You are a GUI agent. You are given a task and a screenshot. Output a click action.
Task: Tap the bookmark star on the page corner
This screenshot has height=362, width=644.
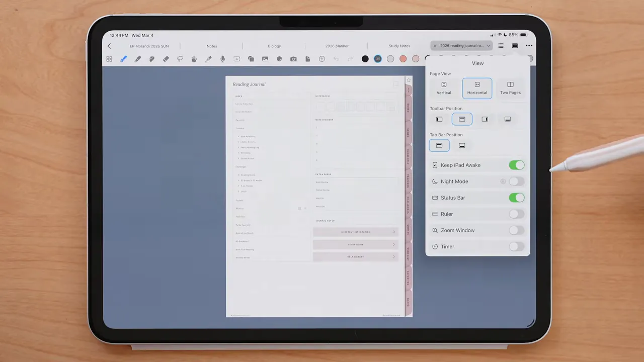(x=409, y=80)
